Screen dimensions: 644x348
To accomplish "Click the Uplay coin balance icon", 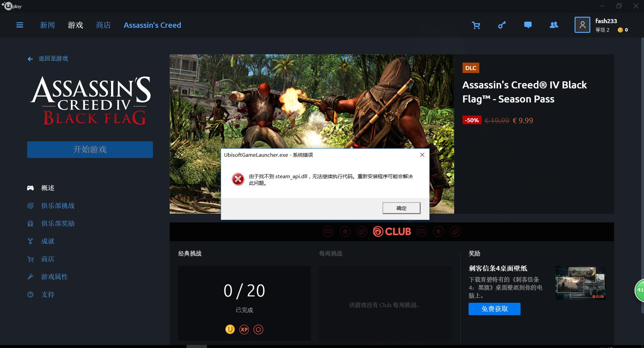I will (x=620, y=30).
